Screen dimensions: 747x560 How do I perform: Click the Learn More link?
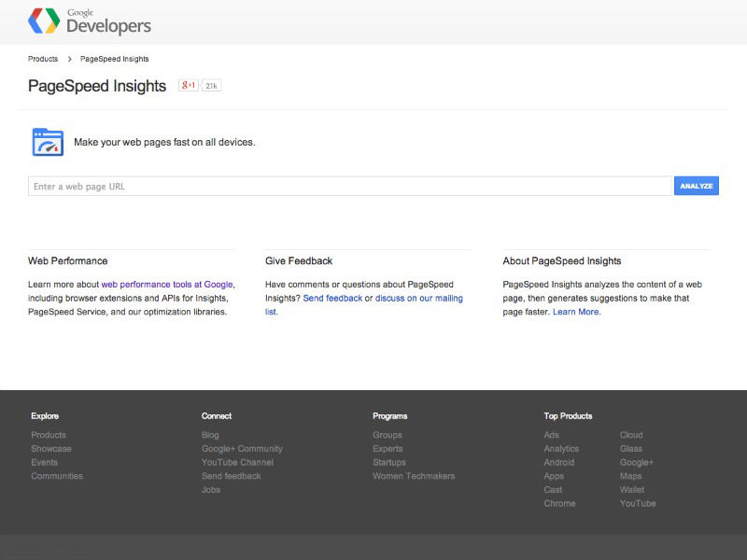coord(575,312)
